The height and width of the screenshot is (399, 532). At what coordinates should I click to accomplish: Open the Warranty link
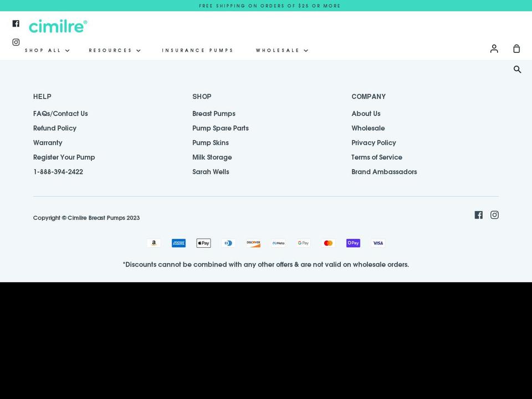click(48, 143)
